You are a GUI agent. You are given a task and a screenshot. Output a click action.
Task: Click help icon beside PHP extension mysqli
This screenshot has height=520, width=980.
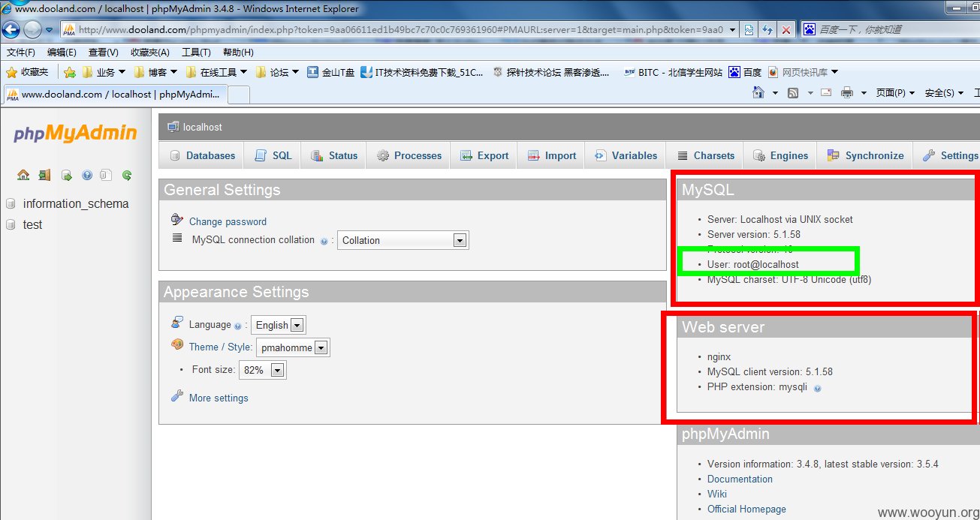pyautogui.click(x=817, y=388)
